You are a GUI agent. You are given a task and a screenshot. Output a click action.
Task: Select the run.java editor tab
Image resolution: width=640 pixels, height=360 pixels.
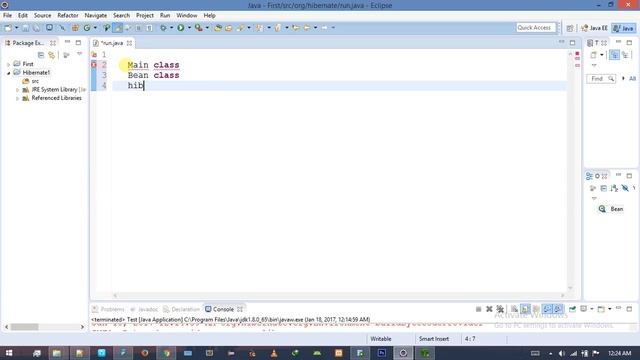111,43
